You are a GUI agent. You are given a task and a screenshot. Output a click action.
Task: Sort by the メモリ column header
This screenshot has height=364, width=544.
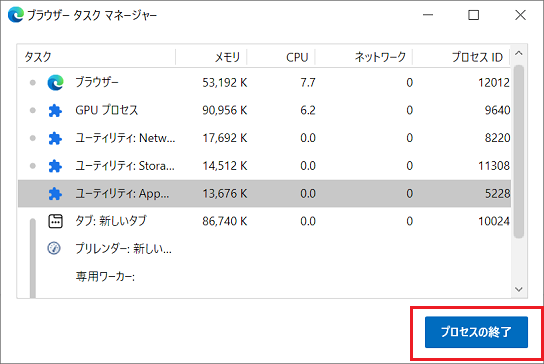click(x=211, y=57)
